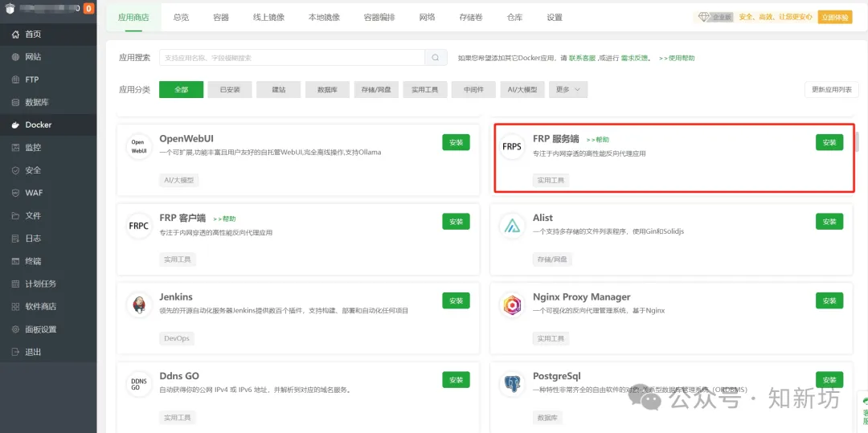Click the Ddns GO app logo

click(x=139, y=384)
